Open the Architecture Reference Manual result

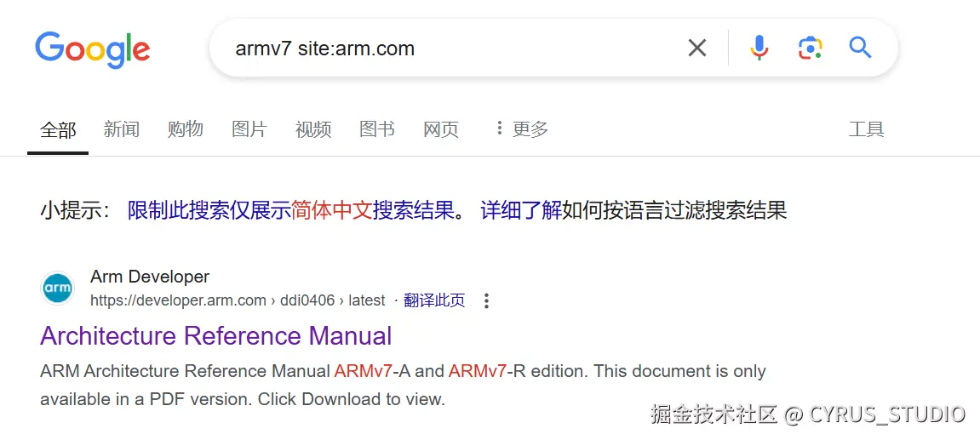pos(215,335)
